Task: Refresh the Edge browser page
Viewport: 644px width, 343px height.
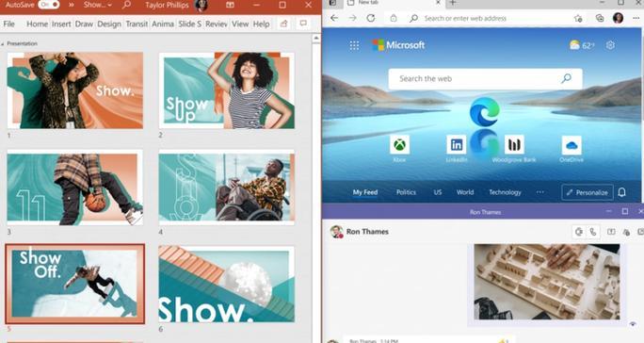Action: tap(370, 18)
